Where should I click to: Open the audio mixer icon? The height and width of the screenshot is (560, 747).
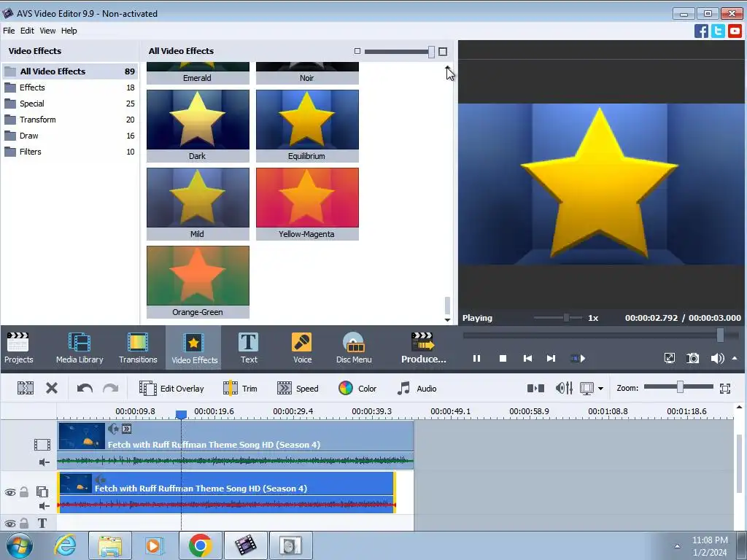(x=564, y=389)
